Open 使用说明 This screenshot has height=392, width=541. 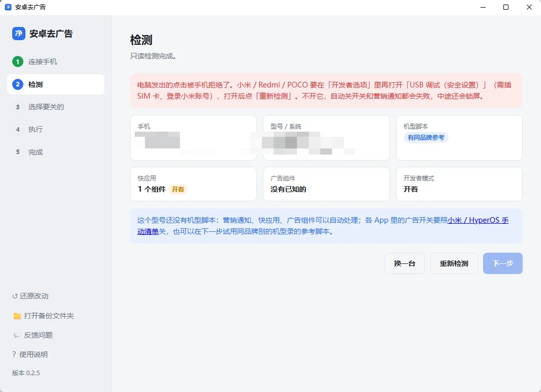pyautogui.click(x=30, y=354)
